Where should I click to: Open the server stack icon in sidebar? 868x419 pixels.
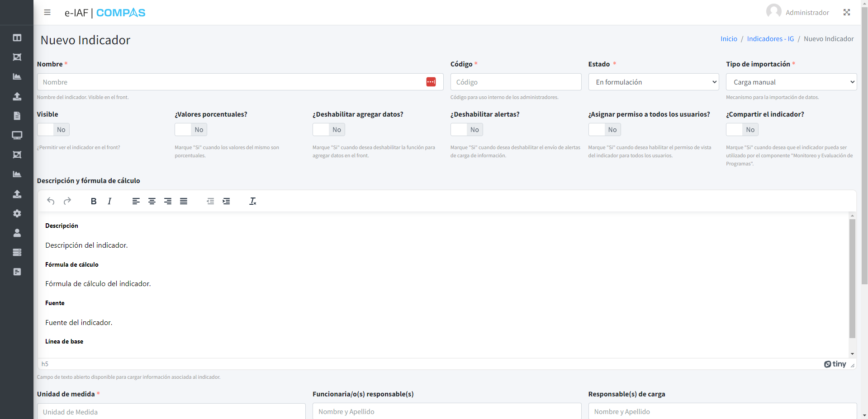coord(17,252)
